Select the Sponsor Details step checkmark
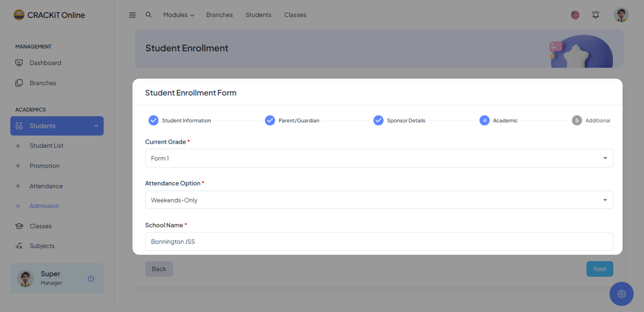The height and width of the screenshot is (312, 644). tap(378, 121)
